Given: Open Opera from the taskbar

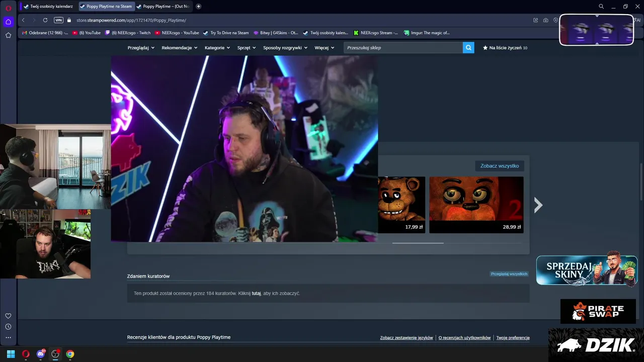Looking at the screenshot, I should pyautogui.click(x=26, y=354).
